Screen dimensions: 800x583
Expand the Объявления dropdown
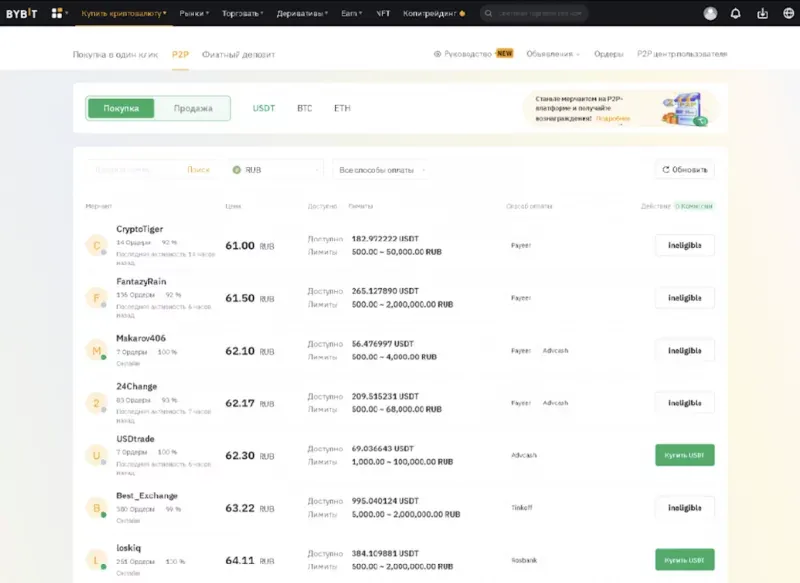(x=553, y=54)
